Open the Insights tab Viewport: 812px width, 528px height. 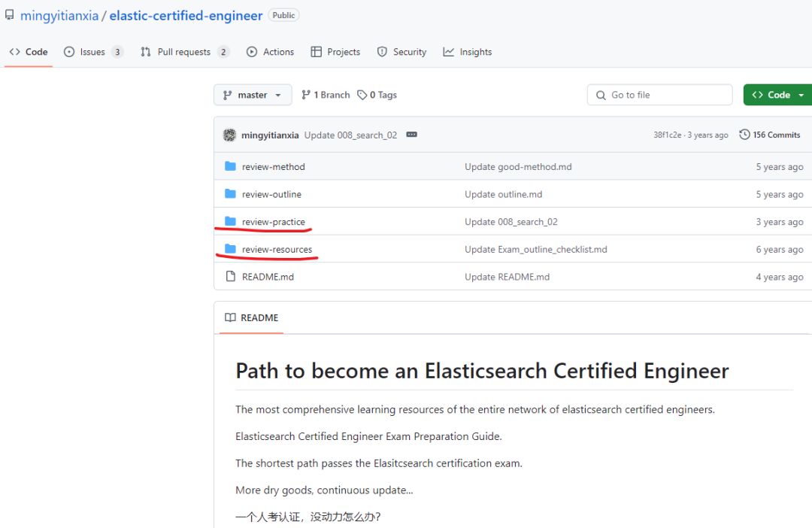coord(468,52)
